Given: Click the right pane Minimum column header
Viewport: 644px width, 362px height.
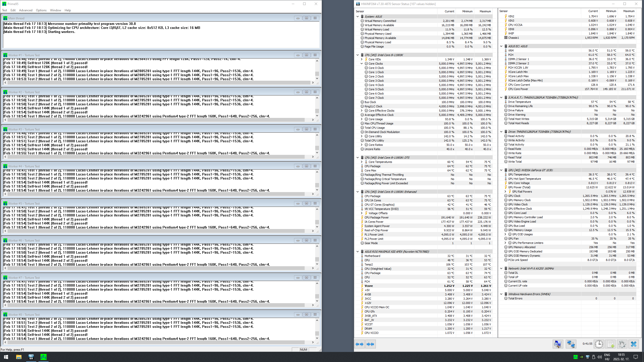Looking at the screenshot, I should click(609, 11).
